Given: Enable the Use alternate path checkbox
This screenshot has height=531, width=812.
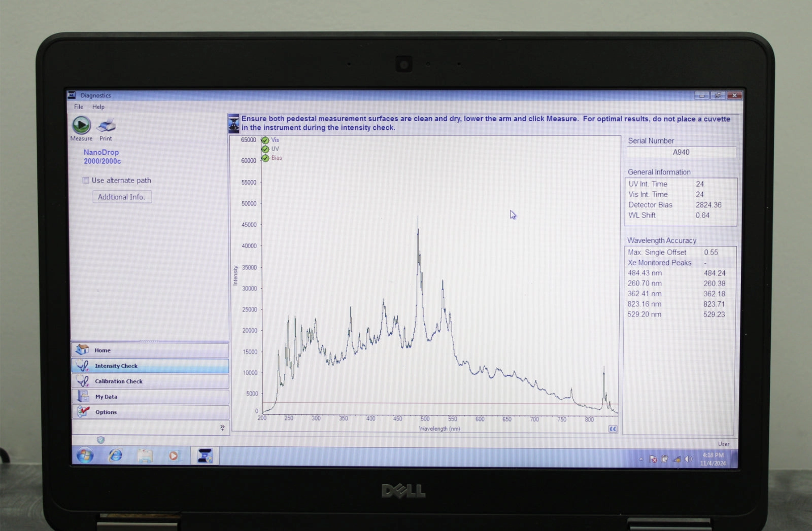Looking at the screenshot, I should point(86,181).
